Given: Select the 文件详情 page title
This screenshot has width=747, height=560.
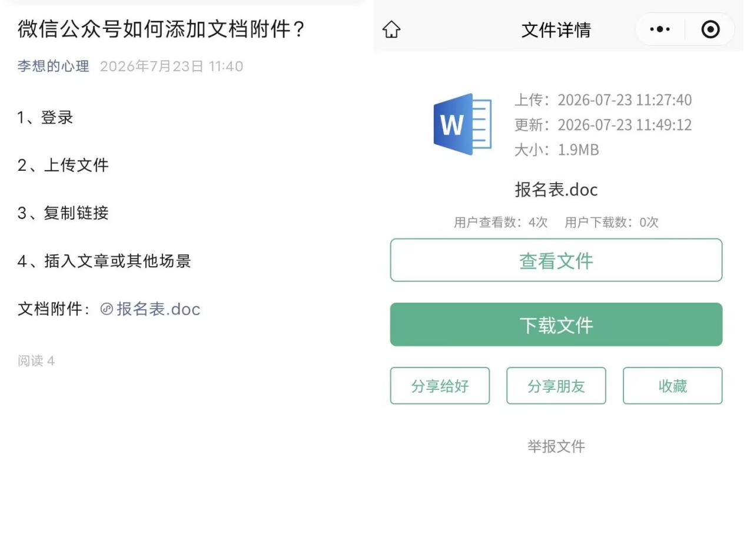Looking at the screenshot, I should (556, 30).
